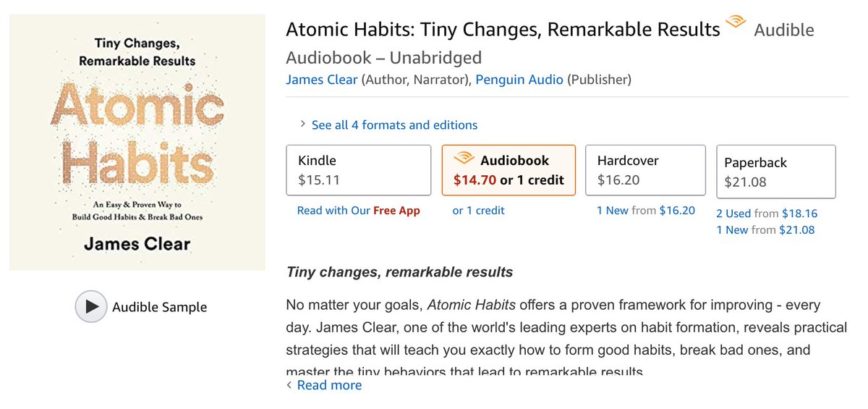Click the 'or 1 credit' link

(x=478, y=211)
